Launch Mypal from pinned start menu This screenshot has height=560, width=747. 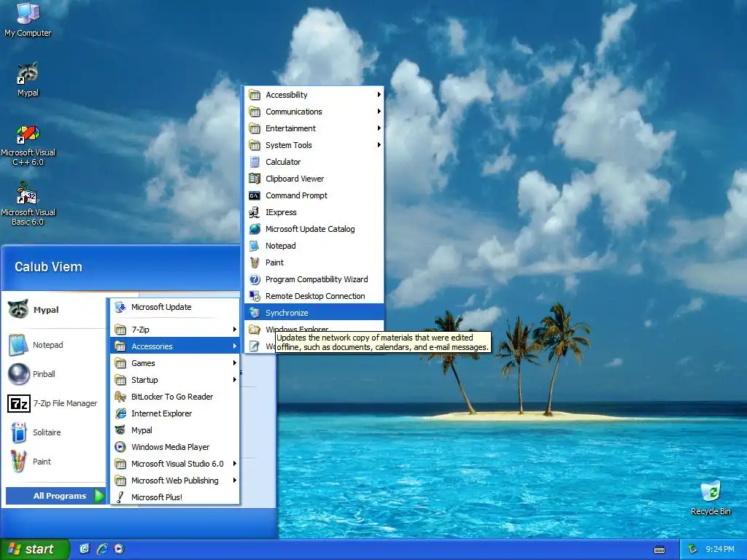click(x=54, y=309)
